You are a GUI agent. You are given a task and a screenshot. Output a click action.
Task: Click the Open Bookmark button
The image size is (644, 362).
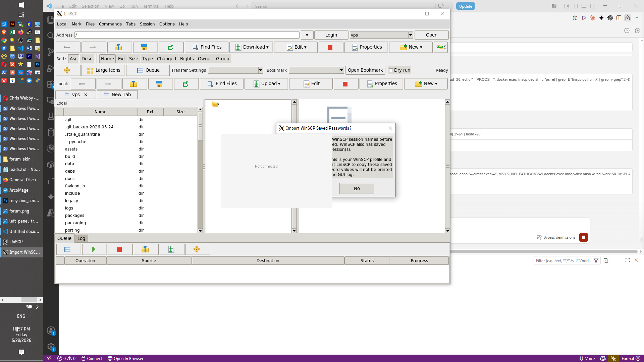365,70
